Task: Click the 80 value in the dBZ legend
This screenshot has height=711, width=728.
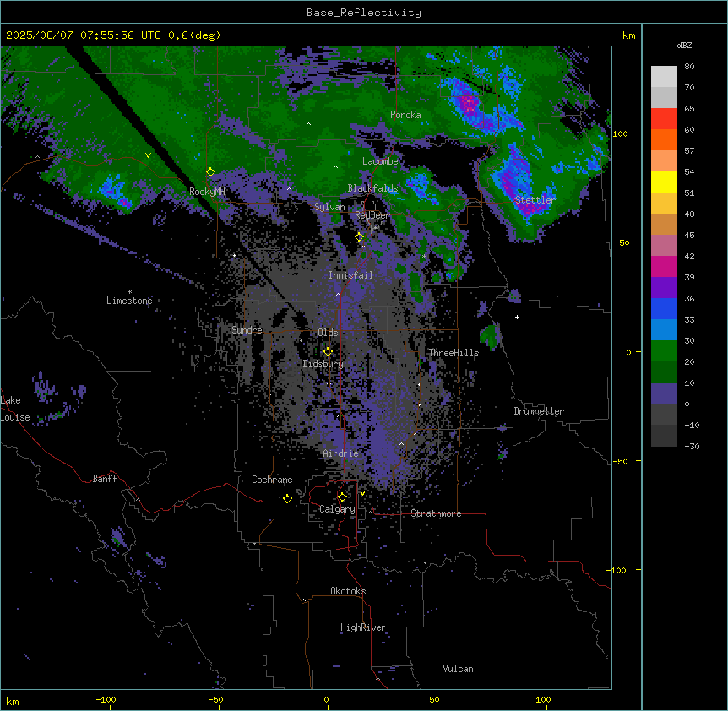Action: click(x=689, y=67)
